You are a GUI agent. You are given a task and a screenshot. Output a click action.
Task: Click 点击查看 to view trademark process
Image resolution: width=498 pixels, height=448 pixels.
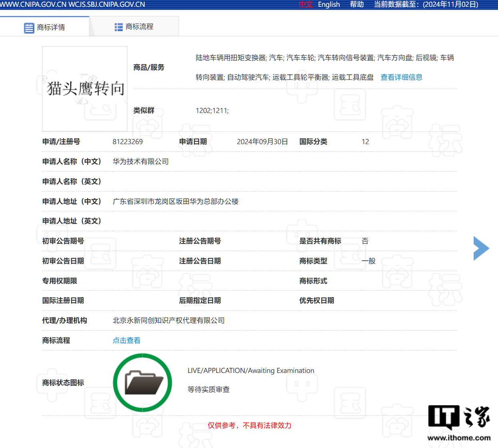click(x=126, y=341)
